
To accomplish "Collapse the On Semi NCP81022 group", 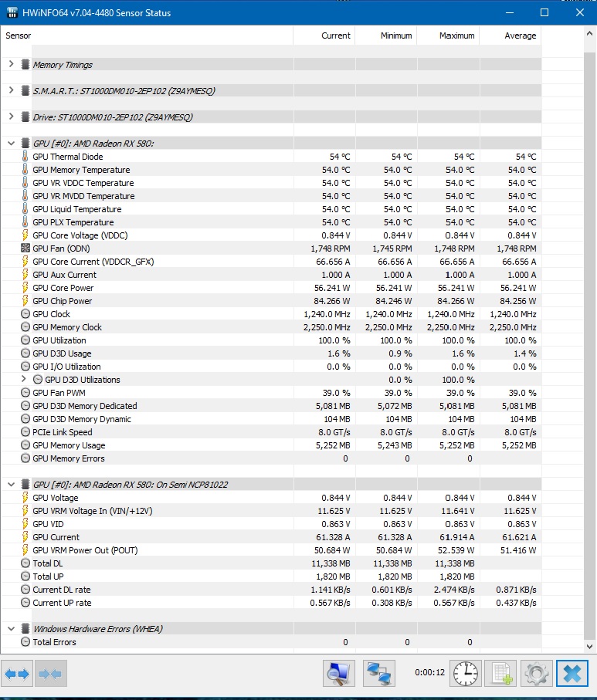I will (11, 485).
